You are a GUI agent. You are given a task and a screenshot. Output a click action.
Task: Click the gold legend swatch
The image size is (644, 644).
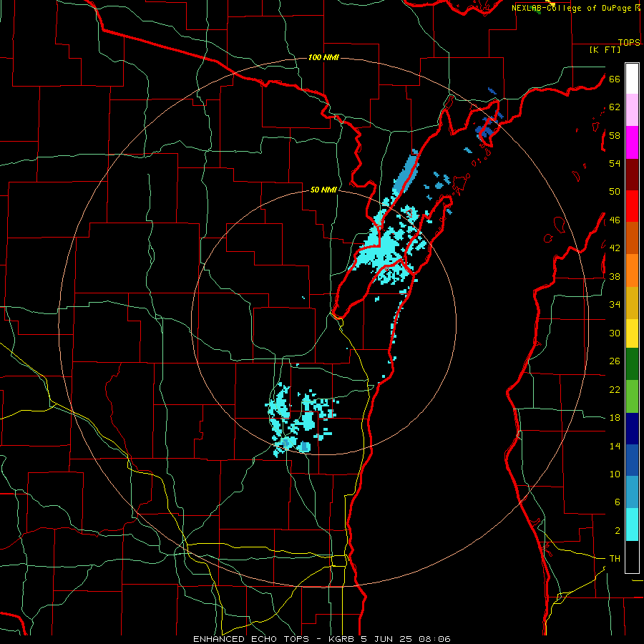tap(632, 303)
